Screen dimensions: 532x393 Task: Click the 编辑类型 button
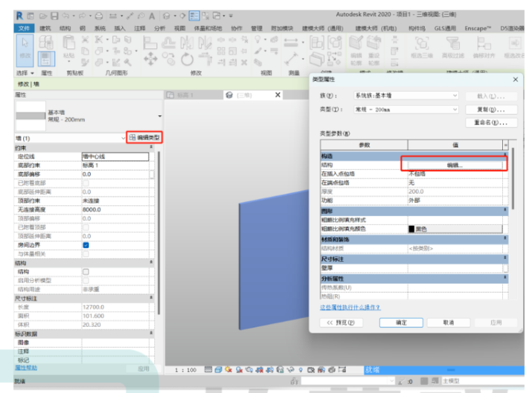pos(145,138)
